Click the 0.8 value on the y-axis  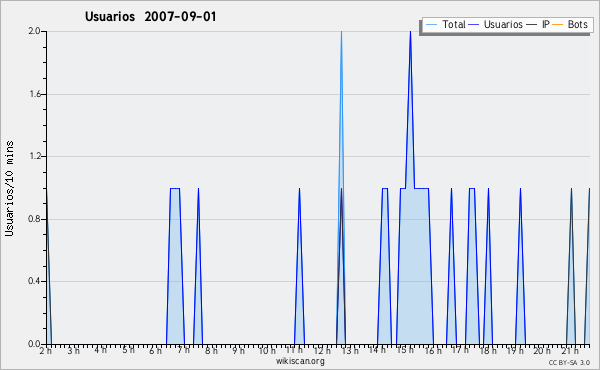[x=34, y=219]
